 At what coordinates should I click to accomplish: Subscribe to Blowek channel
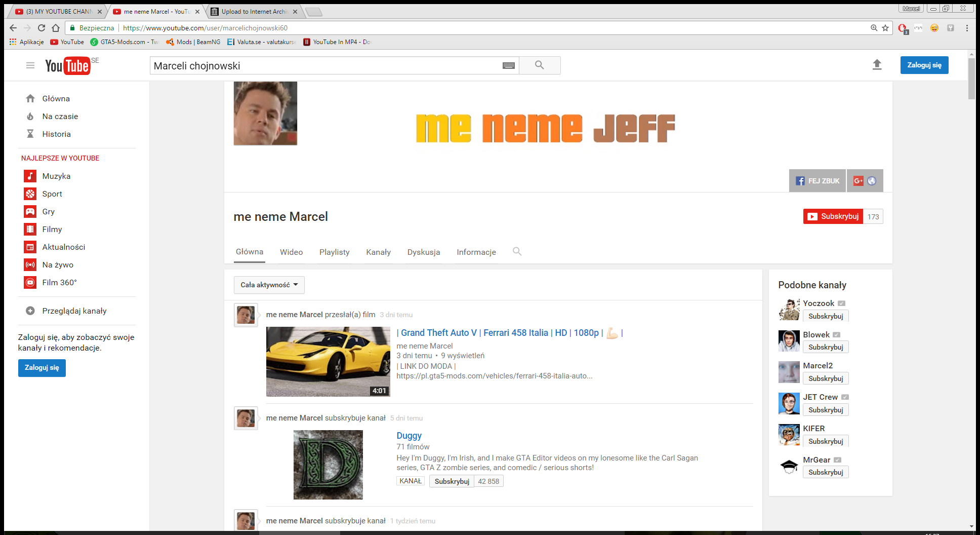pos(826,347)
